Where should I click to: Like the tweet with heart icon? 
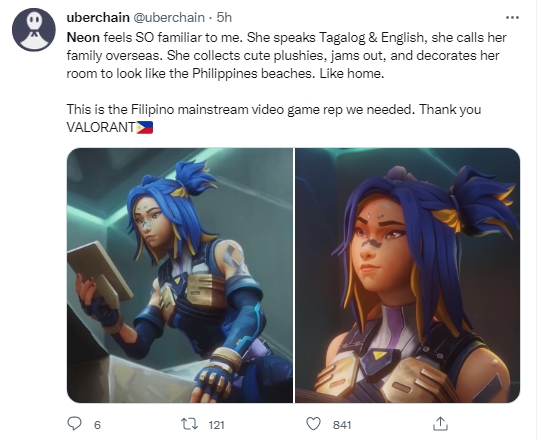coord(313,424)
